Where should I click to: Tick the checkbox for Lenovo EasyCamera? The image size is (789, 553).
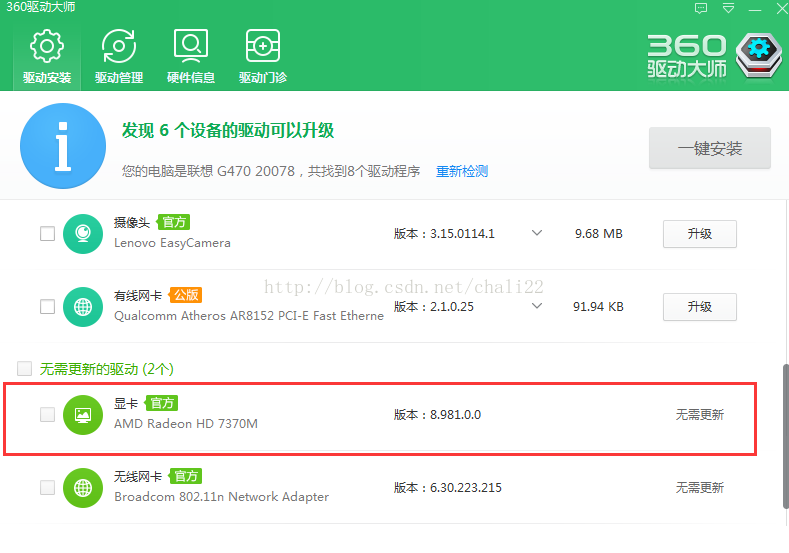point(47,233)
